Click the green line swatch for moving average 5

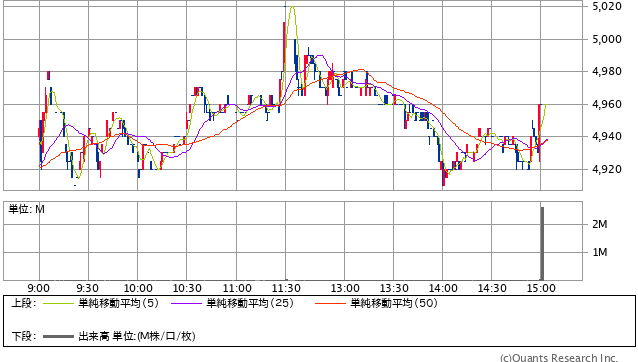pos(58,303)
